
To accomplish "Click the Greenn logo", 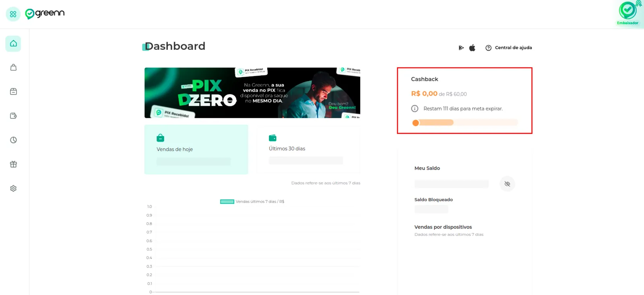I will pyautogui.click(x=45, y=14).
